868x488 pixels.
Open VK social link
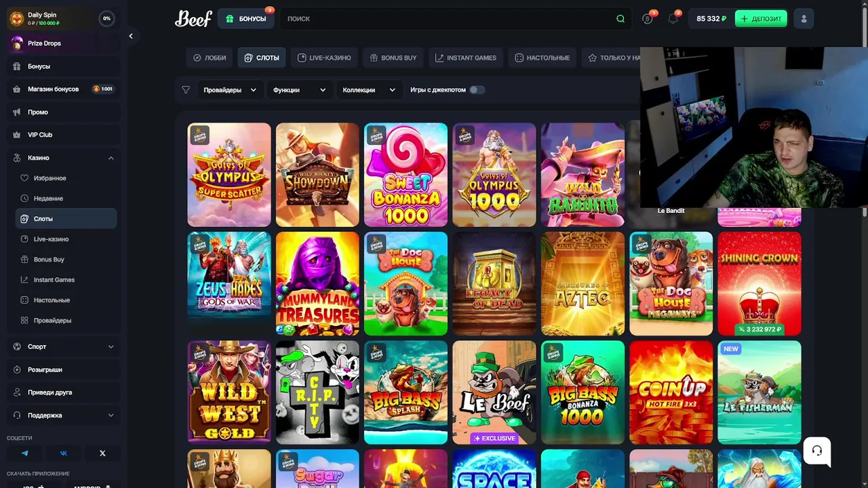point(64,453)
